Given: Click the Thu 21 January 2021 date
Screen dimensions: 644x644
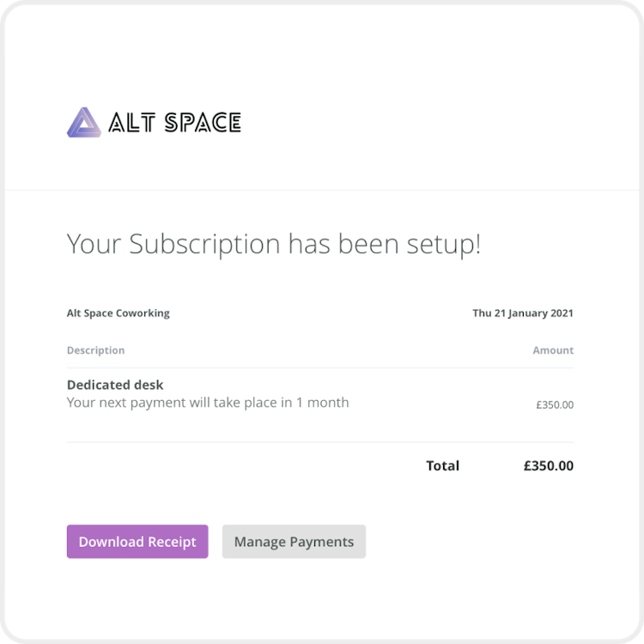Looking at the screenshot, I should point(523,313).
